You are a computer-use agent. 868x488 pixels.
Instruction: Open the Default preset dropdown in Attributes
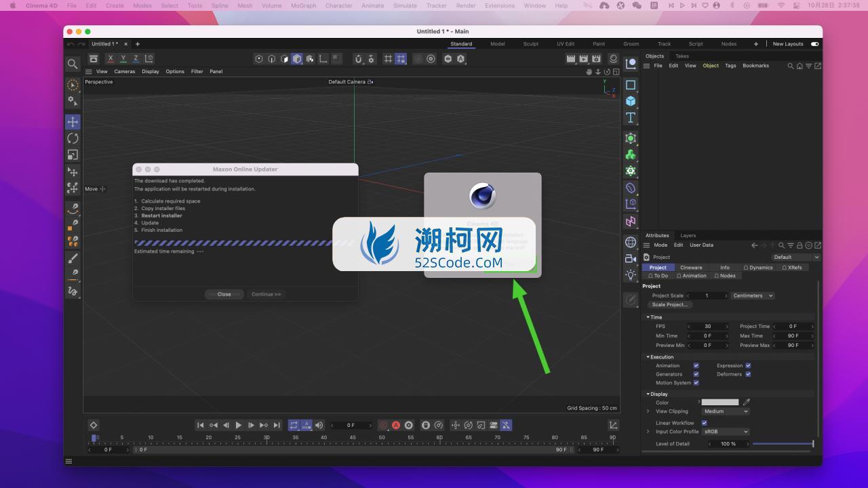(x=795, y=257)
